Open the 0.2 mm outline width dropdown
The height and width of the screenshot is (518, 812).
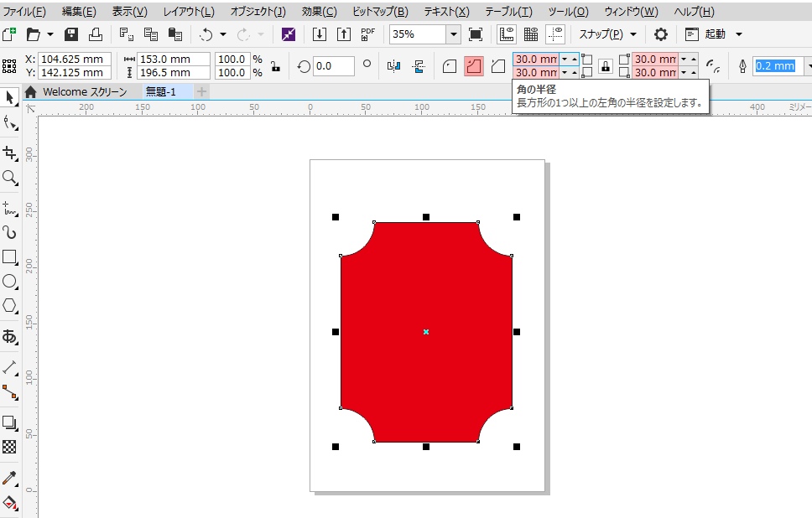tap(808, 65)
